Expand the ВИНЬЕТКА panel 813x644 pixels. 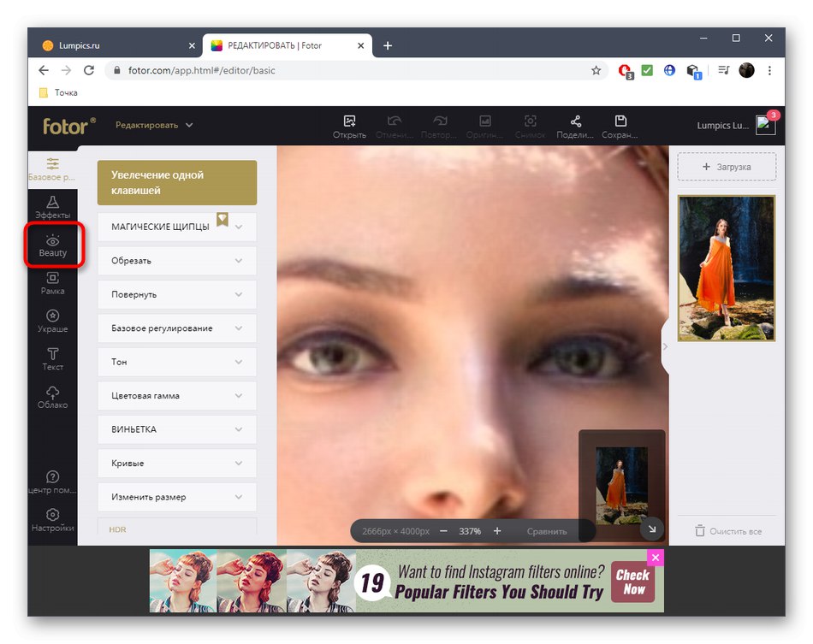click(177, 429)
